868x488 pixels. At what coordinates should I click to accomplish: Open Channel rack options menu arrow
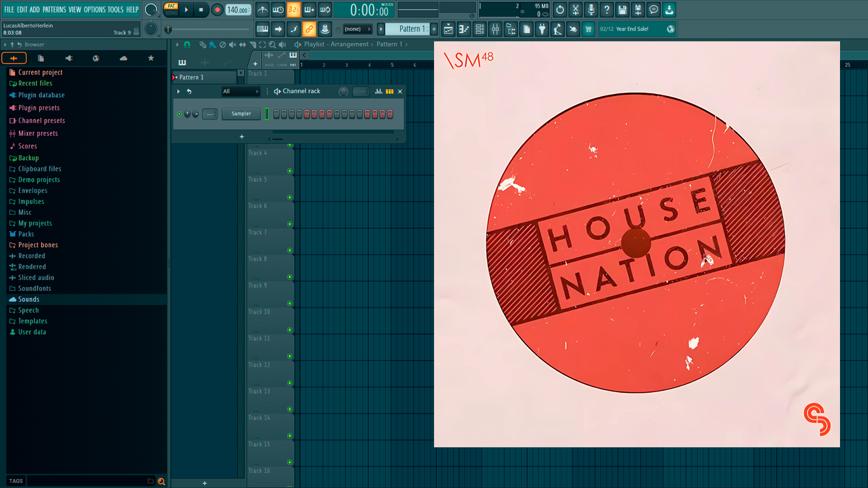click(x=179, y=91)
